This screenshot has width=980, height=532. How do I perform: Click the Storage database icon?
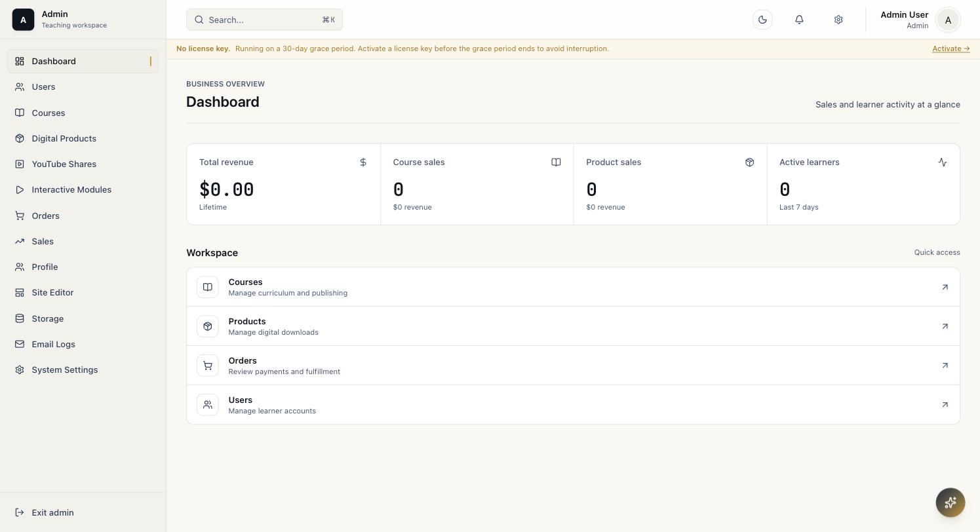20,318
